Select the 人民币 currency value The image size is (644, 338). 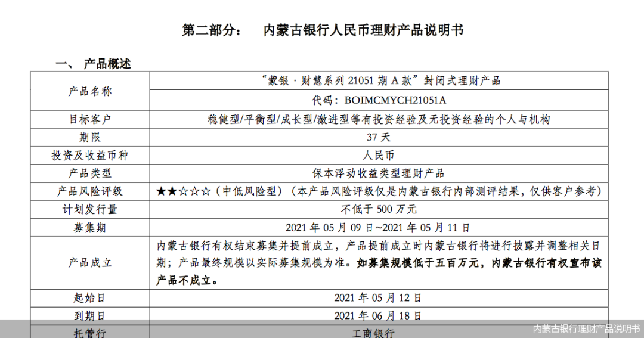pos(378,156)
